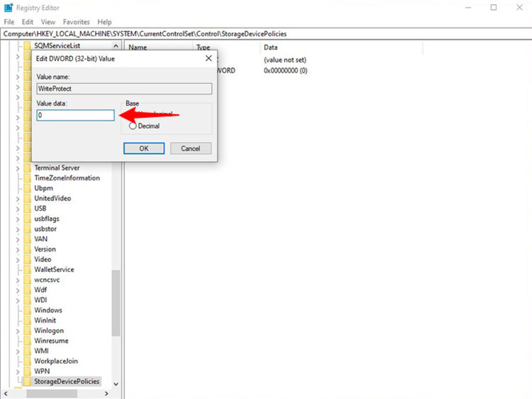Viewport: 532px width, 399px height.
Task: Click the Registry Editor app icon
Action: [x=9, y=7]
